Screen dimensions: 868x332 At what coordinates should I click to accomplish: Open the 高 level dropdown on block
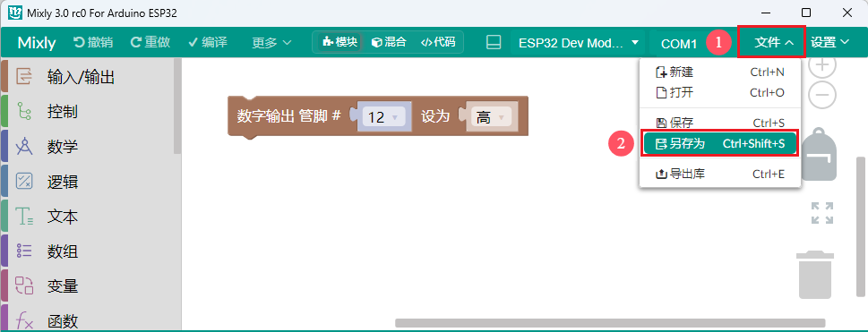491,116
